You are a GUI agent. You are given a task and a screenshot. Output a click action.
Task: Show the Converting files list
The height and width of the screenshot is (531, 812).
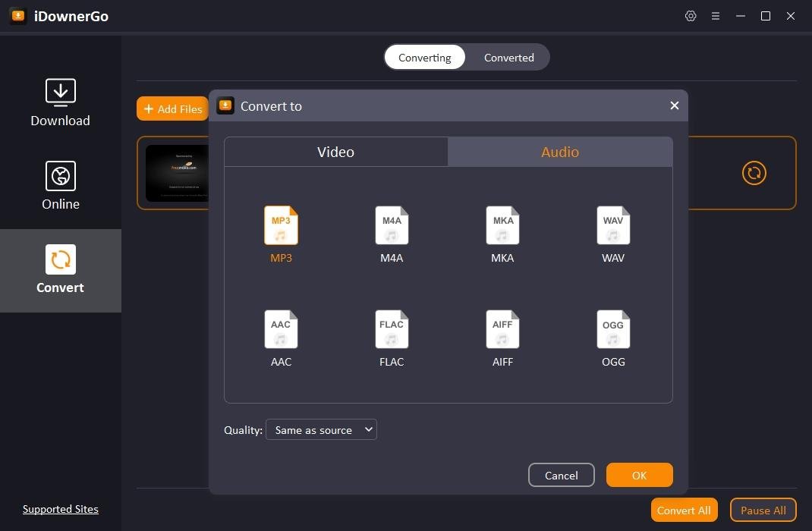(x=424, y=58)
